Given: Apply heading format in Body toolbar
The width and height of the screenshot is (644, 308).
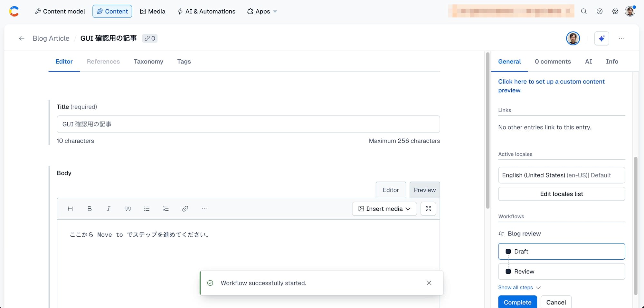Looking at the screenshot, I should pos(70,209).
